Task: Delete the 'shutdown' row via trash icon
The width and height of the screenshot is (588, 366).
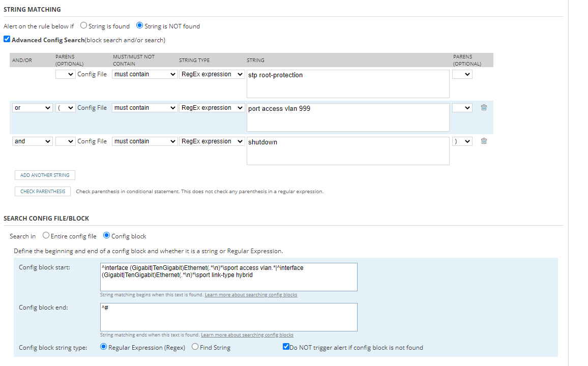Action: point(484,141)
